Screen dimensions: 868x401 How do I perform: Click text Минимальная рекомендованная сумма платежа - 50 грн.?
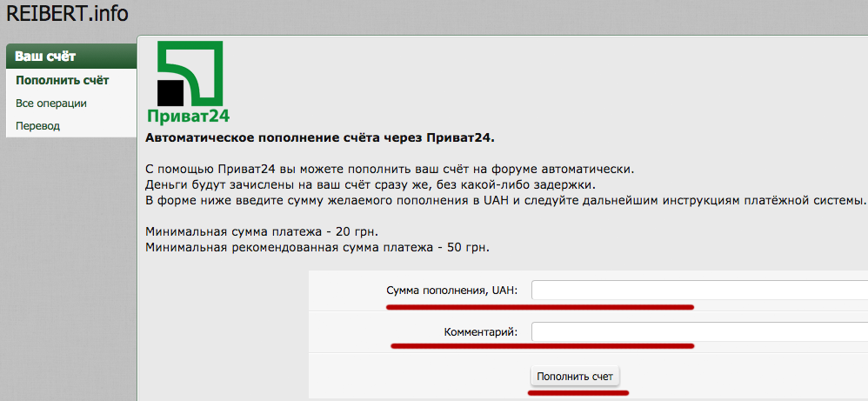(x=317, y=247)
